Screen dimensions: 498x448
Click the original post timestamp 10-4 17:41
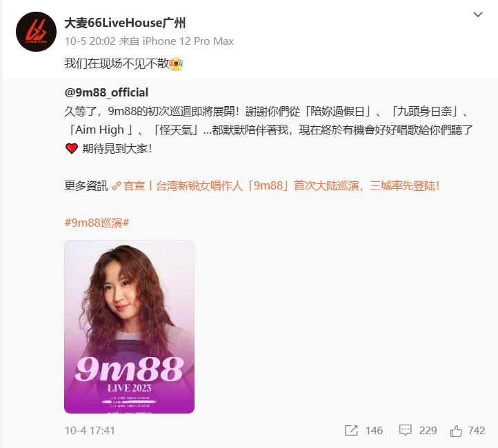90,431
